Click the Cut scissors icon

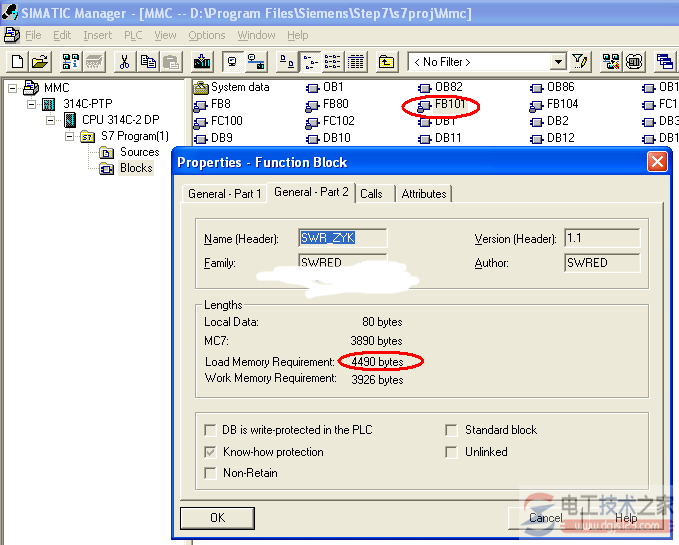(125, 62)
